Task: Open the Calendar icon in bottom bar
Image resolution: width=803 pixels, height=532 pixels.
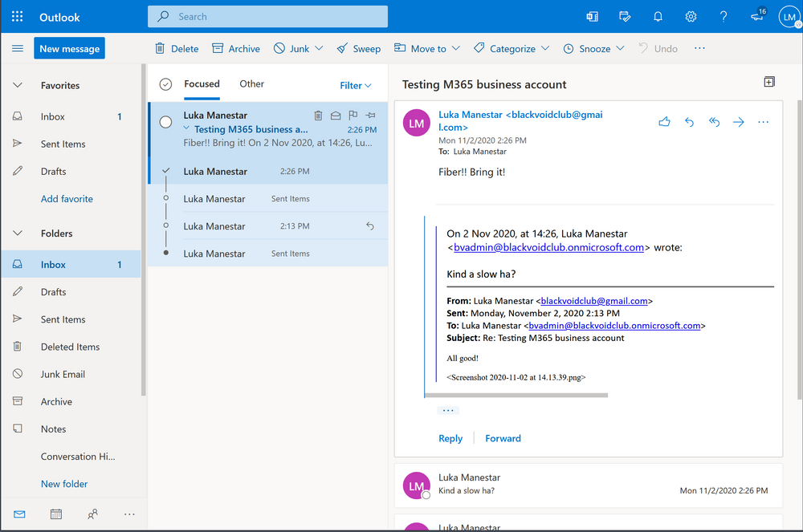Action: coord(56,514)
